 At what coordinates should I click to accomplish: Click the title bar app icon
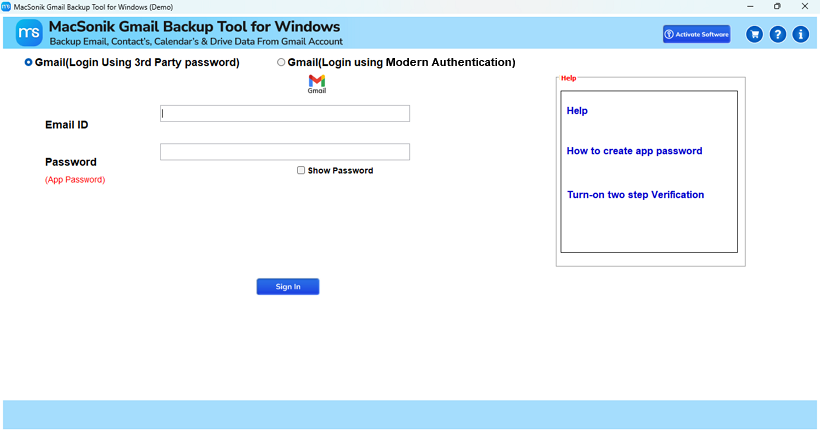[6, 7]
